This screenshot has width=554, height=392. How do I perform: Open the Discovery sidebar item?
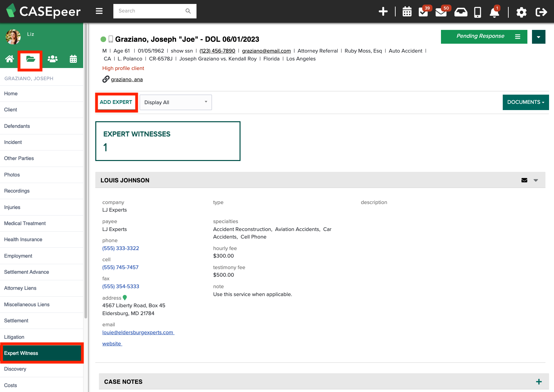tap(41, 369)
